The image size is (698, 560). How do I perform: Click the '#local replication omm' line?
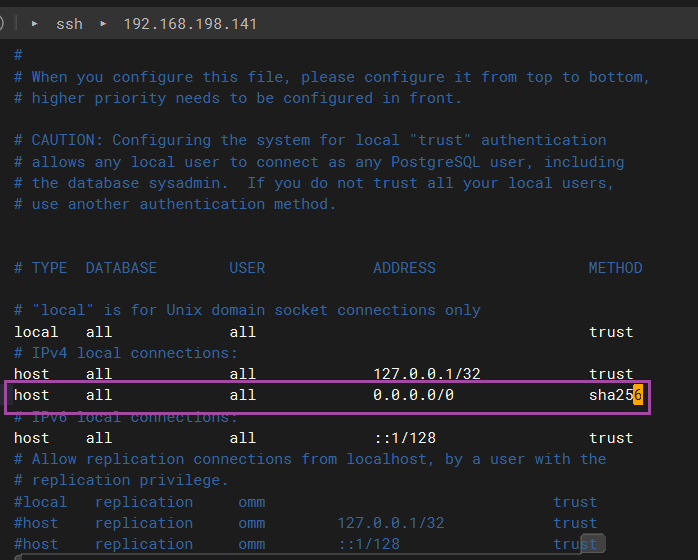click(305, 502)
